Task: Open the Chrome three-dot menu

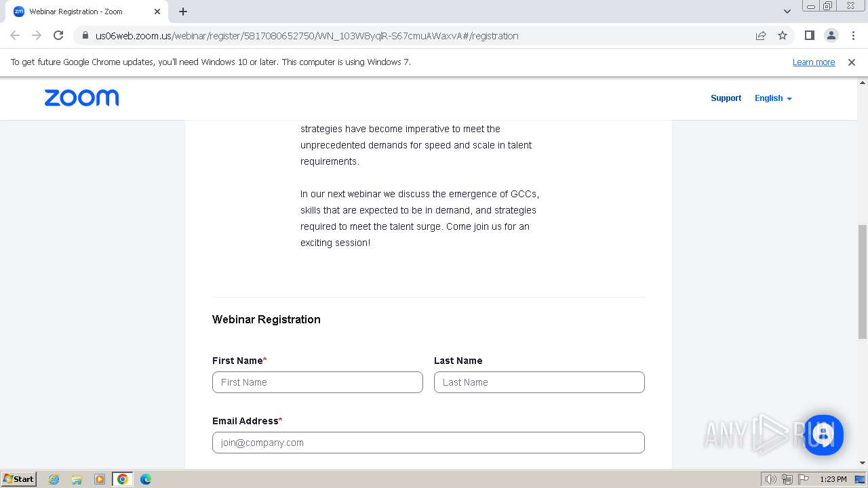Action: coord(852,35)
